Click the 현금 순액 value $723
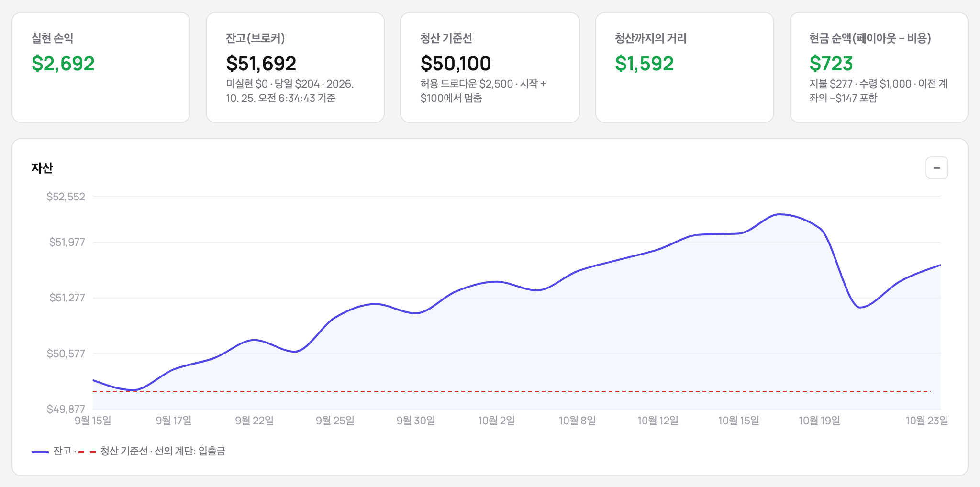Viewport: 980px width, 487px height. (831, 64)
